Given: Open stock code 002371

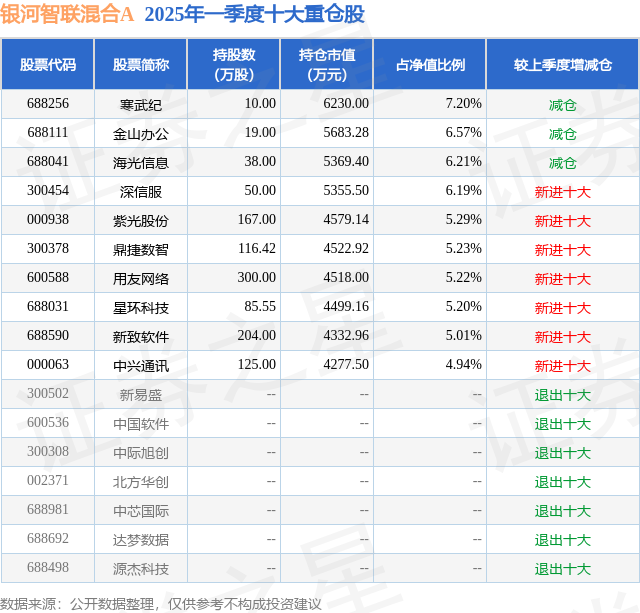Looking at the screenshot, I should point(48,480).
